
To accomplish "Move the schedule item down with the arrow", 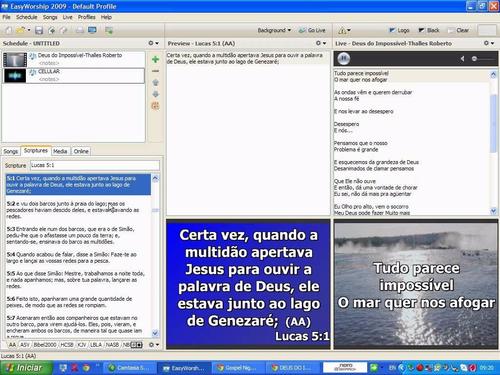I will pyautogui.click(x=155, y=94).
